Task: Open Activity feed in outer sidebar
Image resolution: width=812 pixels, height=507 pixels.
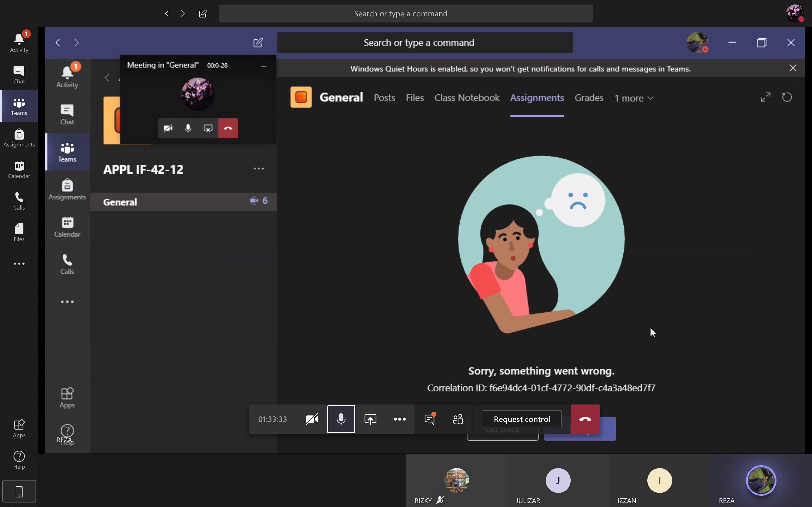Action: coord(19,43)
